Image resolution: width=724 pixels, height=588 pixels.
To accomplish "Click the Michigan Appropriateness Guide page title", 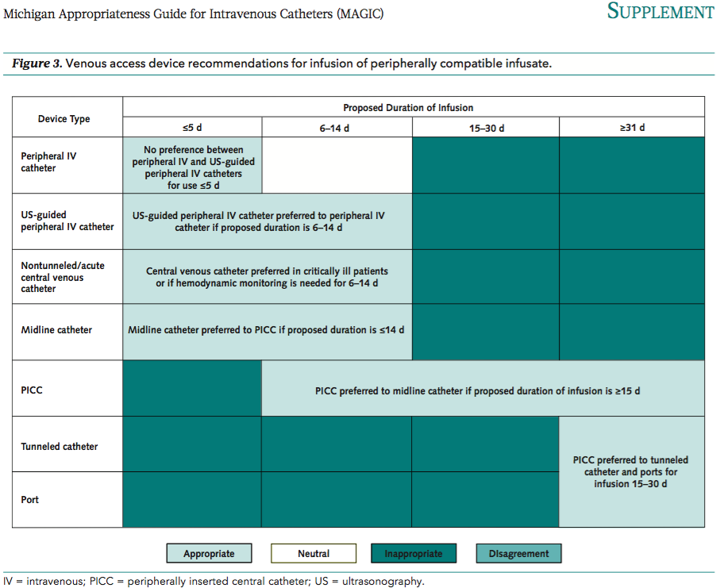I will pyautogui.click(x=194, y=13).
